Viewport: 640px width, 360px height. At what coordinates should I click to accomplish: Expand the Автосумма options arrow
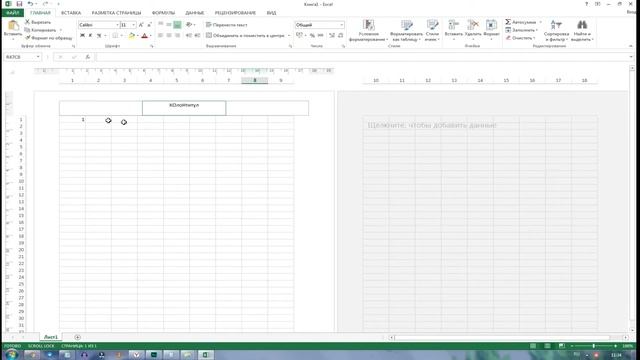(540, 22)
